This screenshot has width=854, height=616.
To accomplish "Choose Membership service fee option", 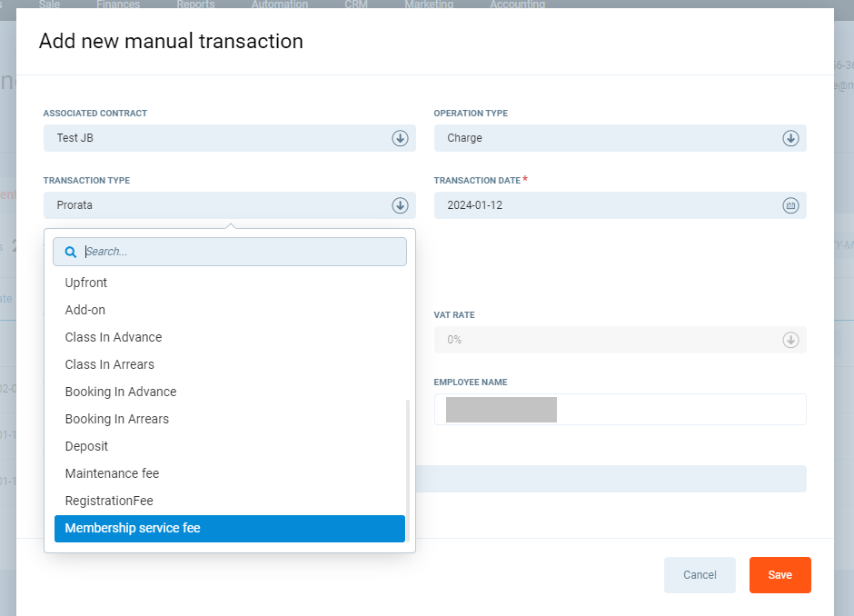I will [133, 528].
